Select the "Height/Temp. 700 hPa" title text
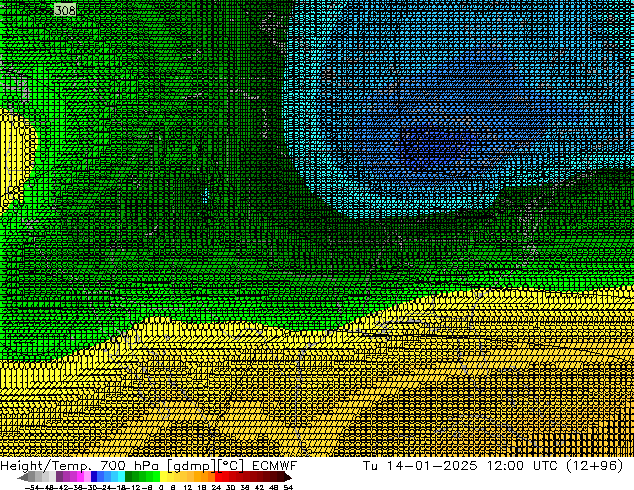This screenshot has width=634, height=490. coord(79,466)
